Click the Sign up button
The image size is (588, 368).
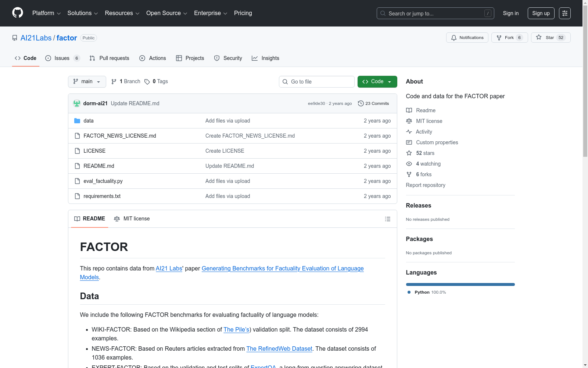pyautogui.click(x=541, y=13)
